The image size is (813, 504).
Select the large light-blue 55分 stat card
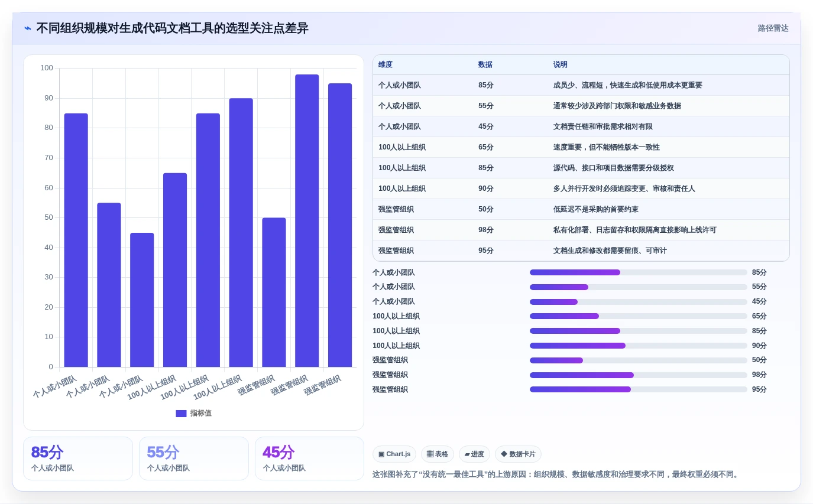(x=194, y=459)
